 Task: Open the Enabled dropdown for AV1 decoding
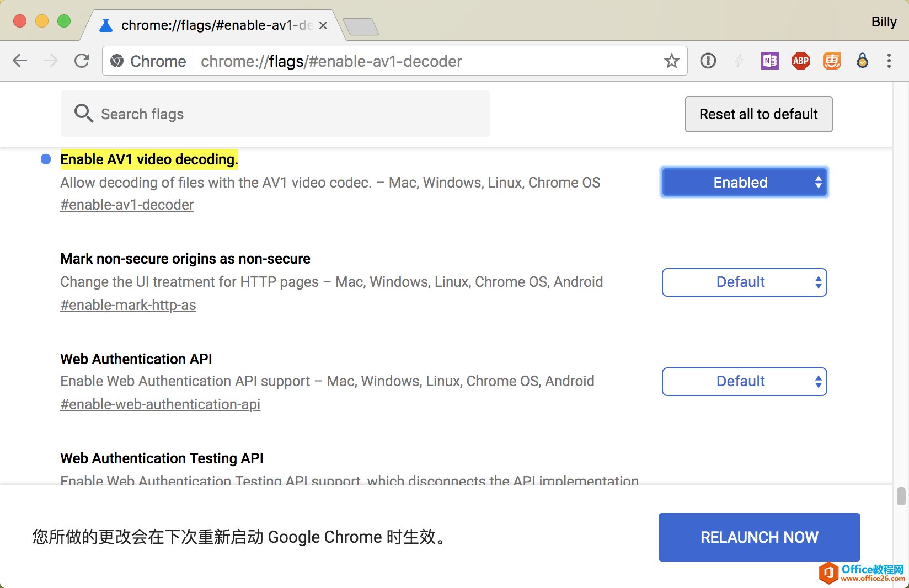(744, 183)
